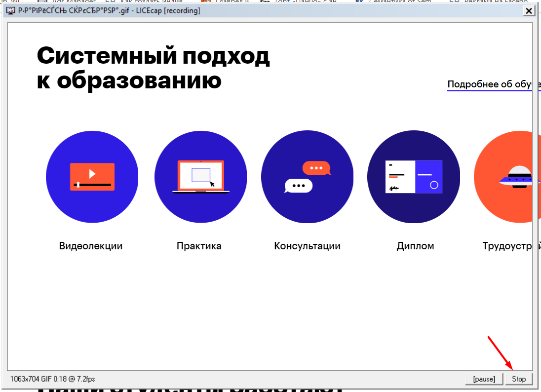Click the Системный подход к образованию heading

tap(153, 68)
